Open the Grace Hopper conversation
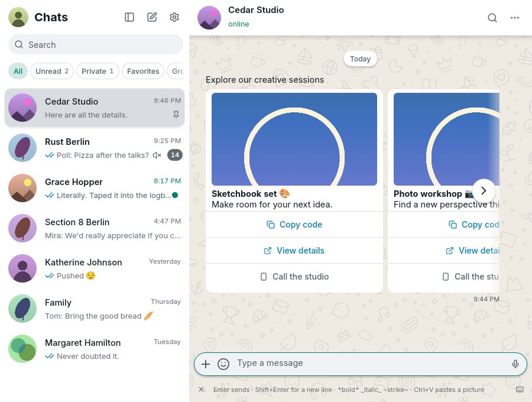 point(95,188)
